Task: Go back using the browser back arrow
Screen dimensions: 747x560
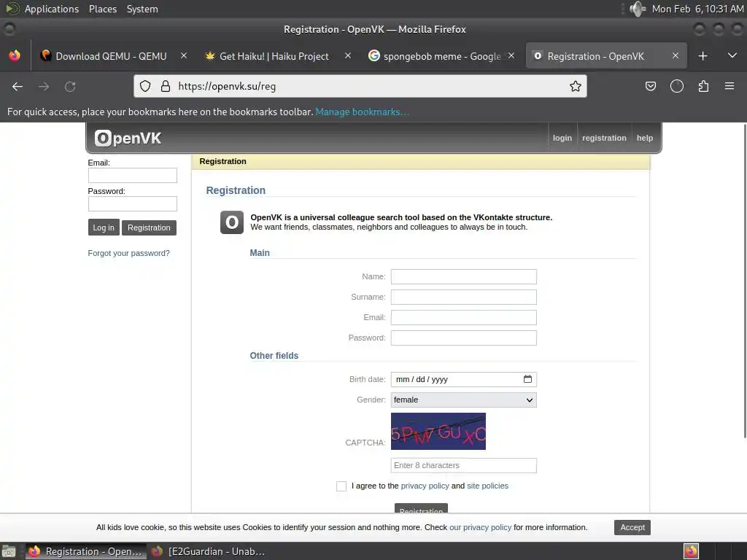Action: pos(18,87)
